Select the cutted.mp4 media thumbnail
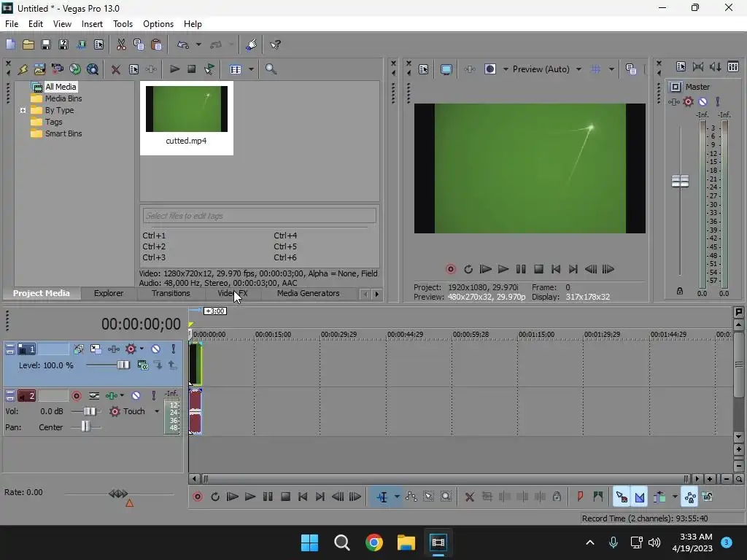 tap(186, 117)
